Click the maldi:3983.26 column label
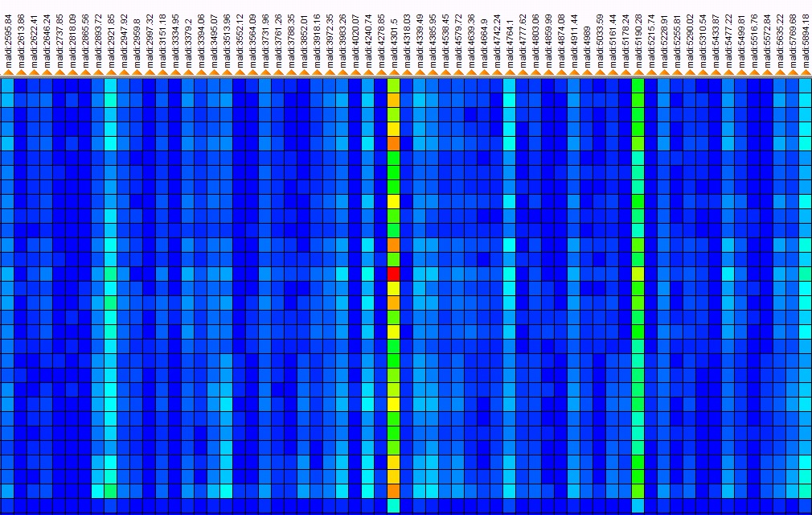The image size is (812, 515). click(x=342, y=41)
